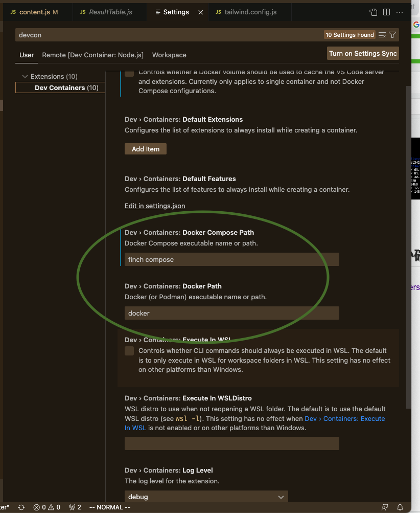Close the Settings tab

coord(201,12)
